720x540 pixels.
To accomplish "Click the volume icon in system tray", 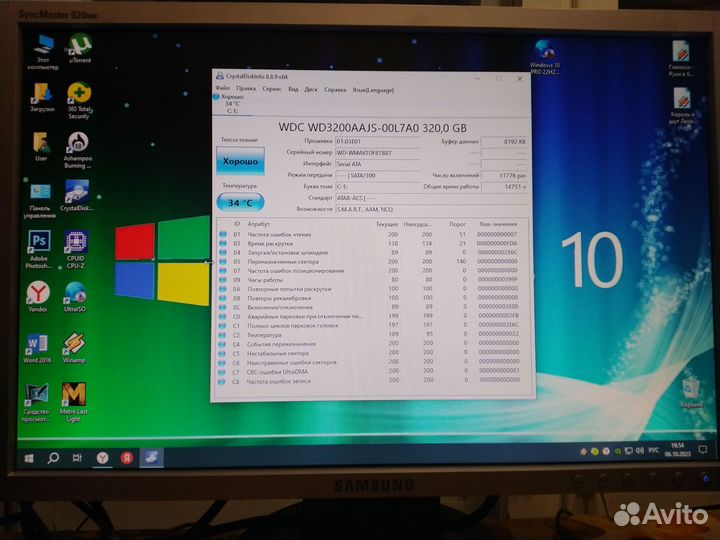I will click(x=640, y=451).
